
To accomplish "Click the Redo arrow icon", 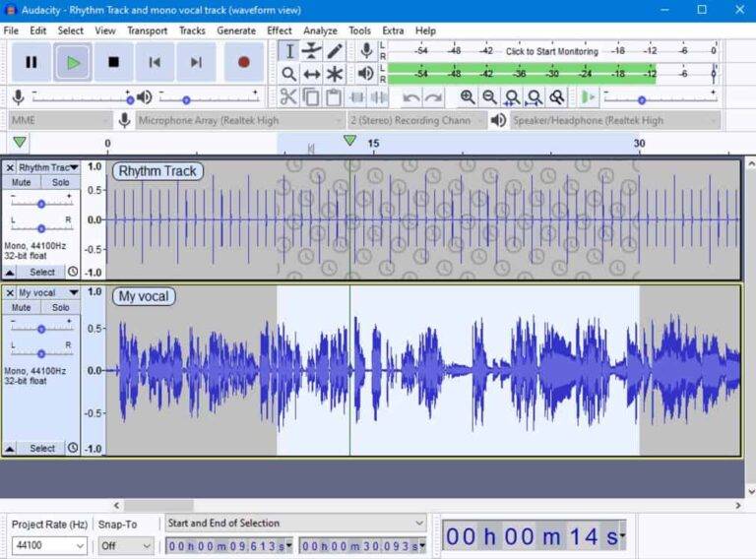I will click(434, 97).
